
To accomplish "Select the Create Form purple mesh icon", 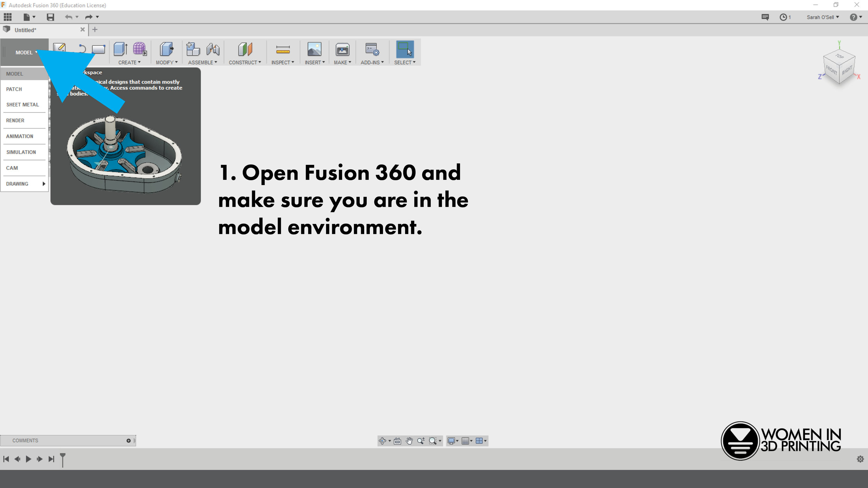I will click(x=140, y=49).
